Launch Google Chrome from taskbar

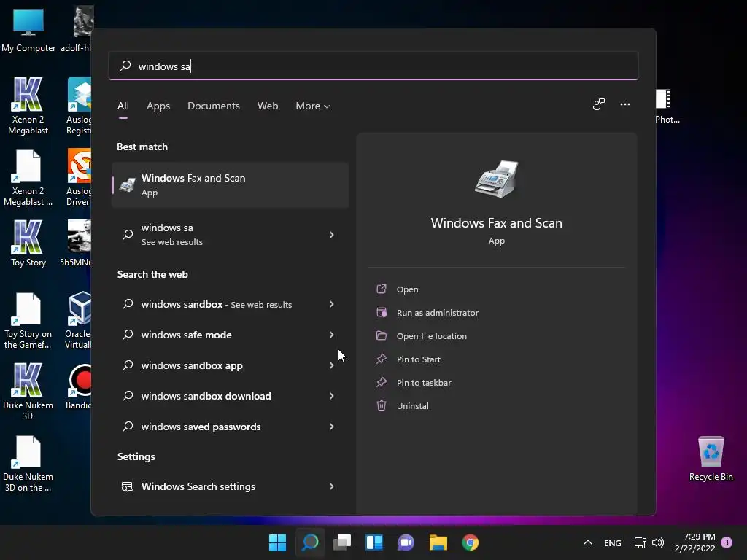coord(471,542)
